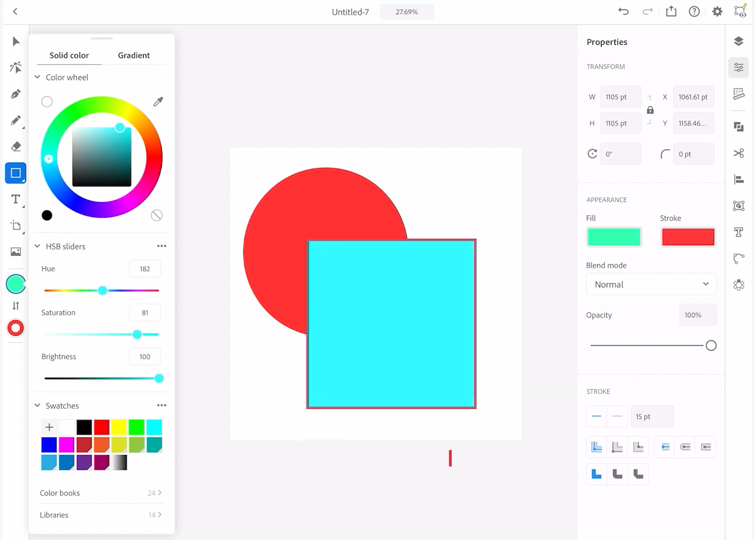Collapse the Swatches section

pyautogui.click(x=37, y=405)
